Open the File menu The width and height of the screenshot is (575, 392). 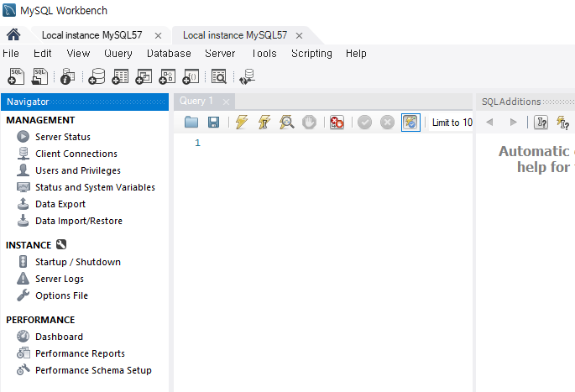click(11, 54)
